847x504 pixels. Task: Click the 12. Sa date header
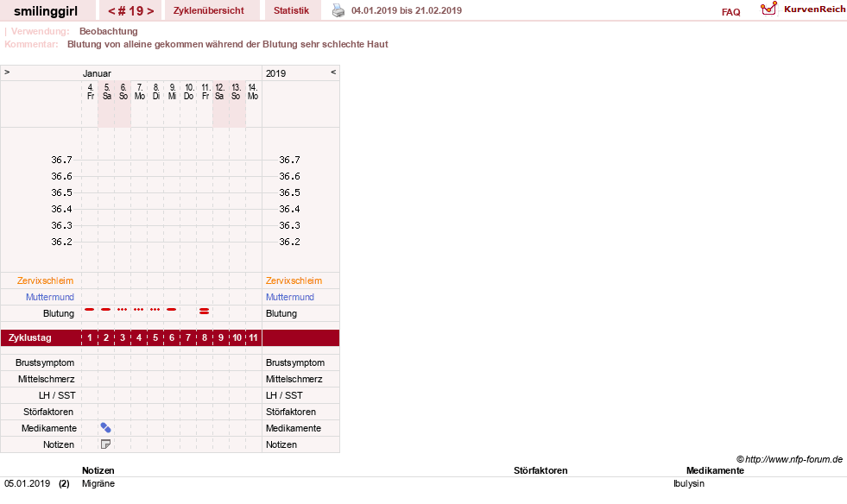point(219,91)
